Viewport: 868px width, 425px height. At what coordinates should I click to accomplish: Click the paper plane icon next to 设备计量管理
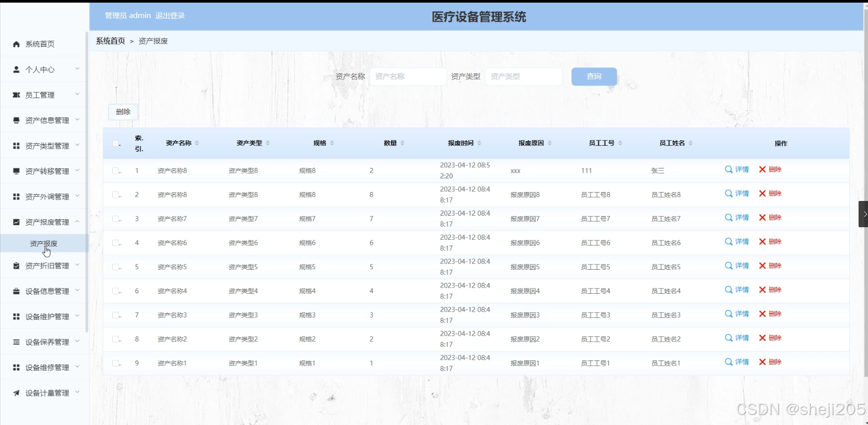16,393
